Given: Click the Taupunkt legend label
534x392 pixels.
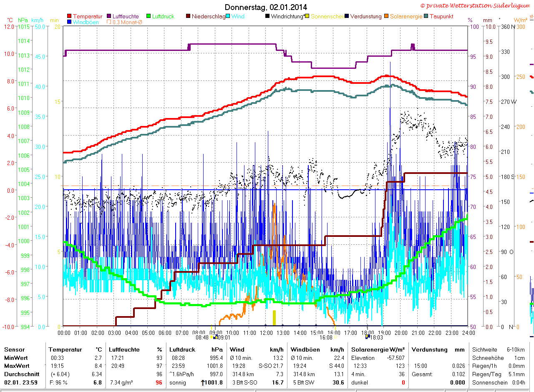Looking at the screenshot, I should 441,17.
